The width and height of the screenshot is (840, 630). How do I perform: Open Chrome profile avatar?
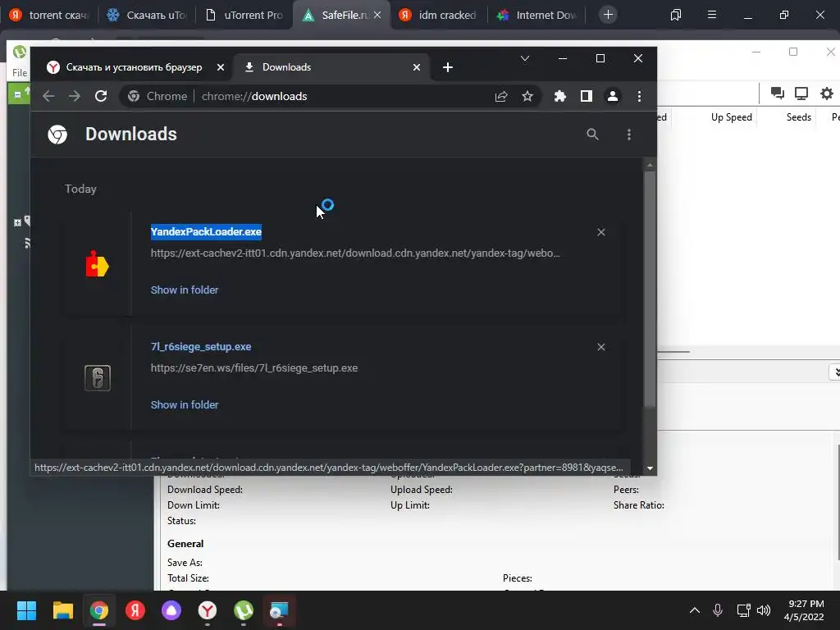coord(612,97)
